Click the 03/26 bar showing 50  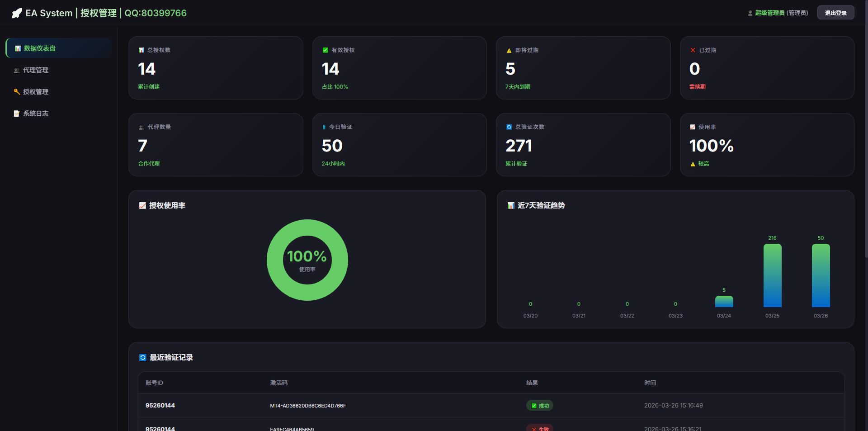(821, 275)
